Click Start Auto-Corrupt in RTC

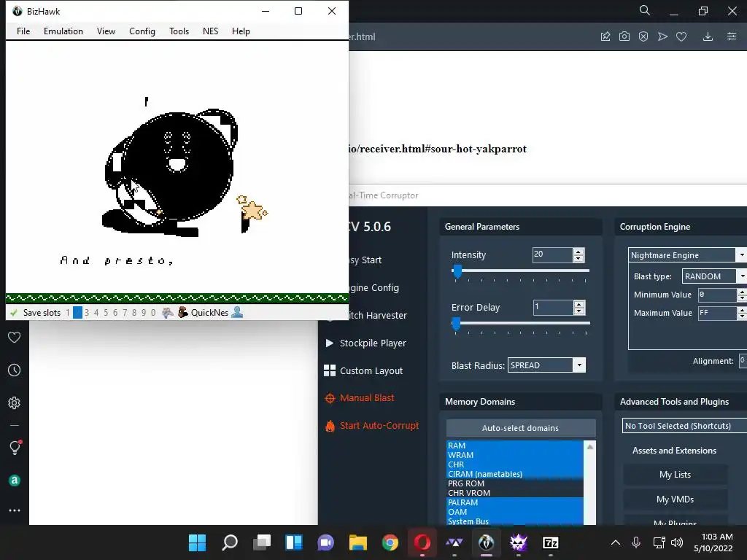coord(372,425)
